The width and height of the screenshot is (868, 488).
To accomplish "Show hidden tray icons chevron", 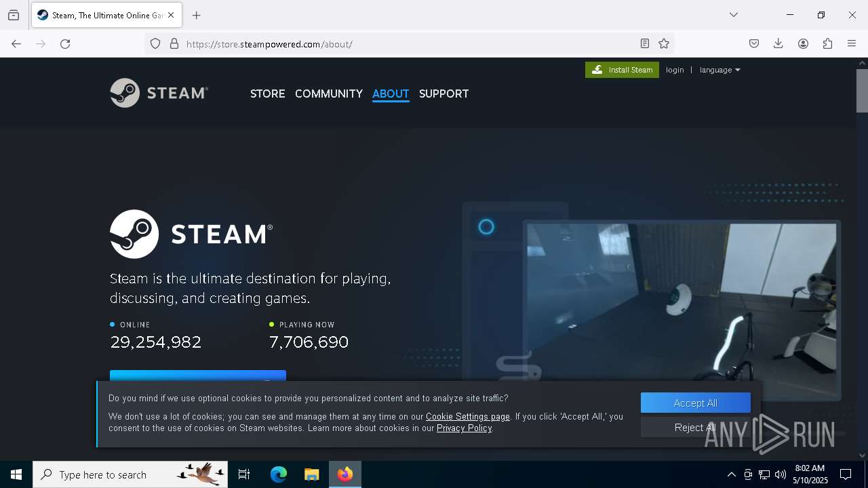I will (x=731, y=474).
